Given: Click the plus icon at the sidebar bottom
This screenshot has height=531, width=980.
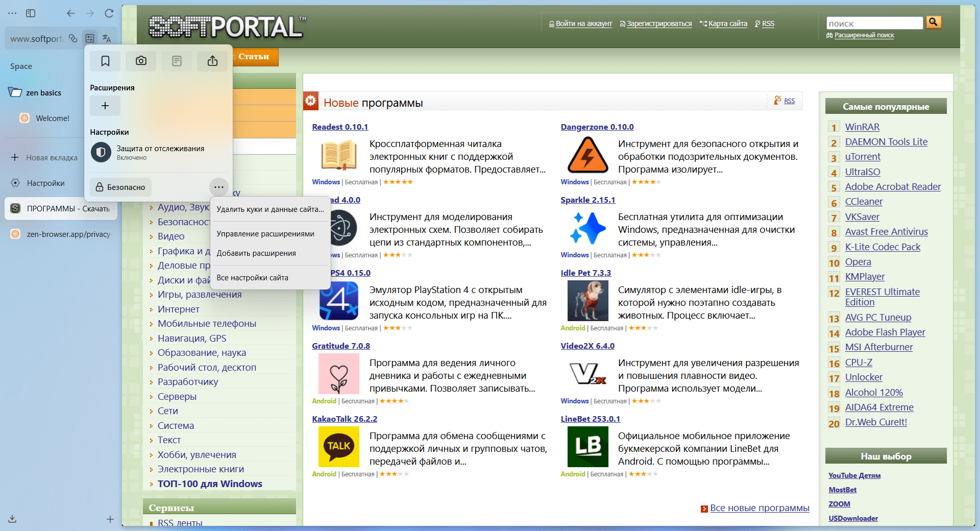Looking at the screenshot, I should point(110,519).
